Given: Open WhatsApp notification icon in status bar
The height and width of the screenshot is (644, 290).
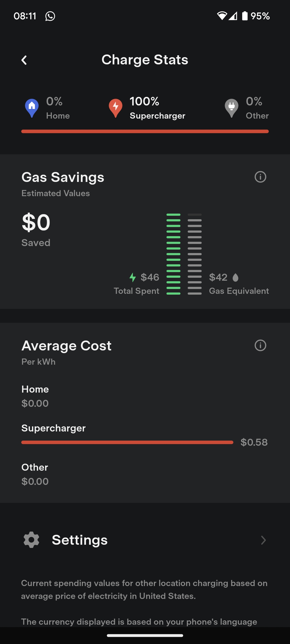Looking at the screenshot, I should tap(50, 16).
